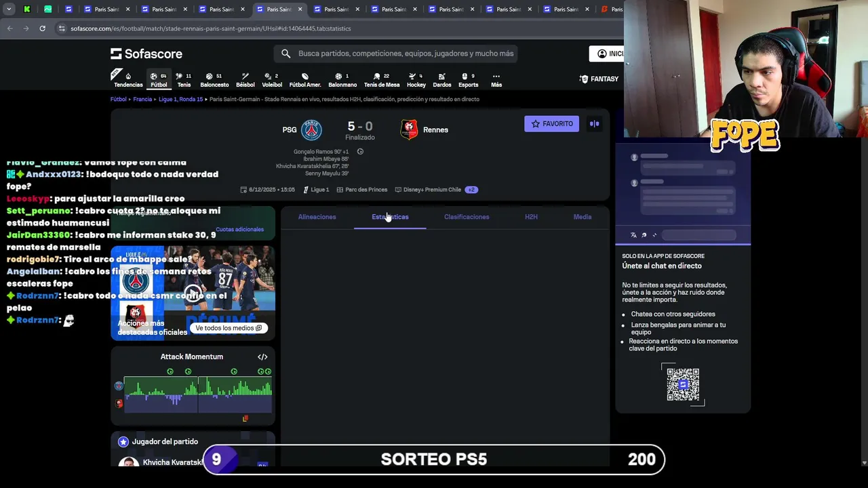Open the Hockey sport category
Viewport: 868px width, 488px height.
point(416,79)
